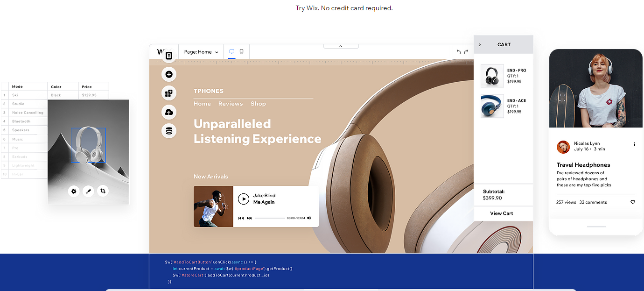Select the image crop tool icon
The image size is (644, 291).
(x=103, y=191)
